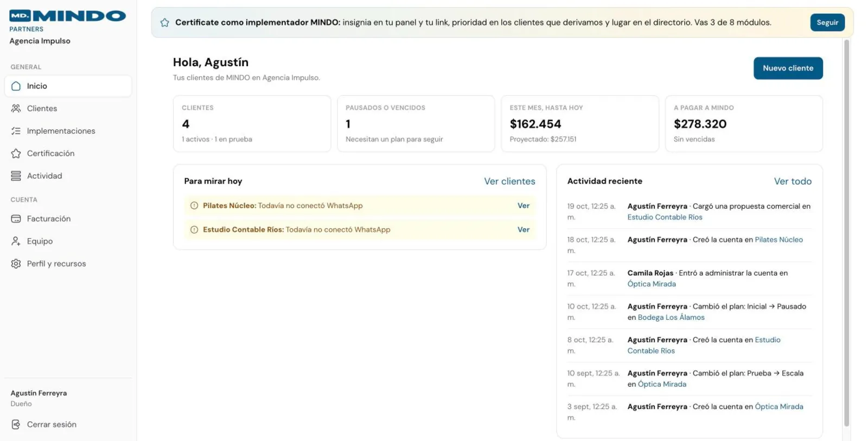Click the MINDO Partners logo

pos(67,21)
